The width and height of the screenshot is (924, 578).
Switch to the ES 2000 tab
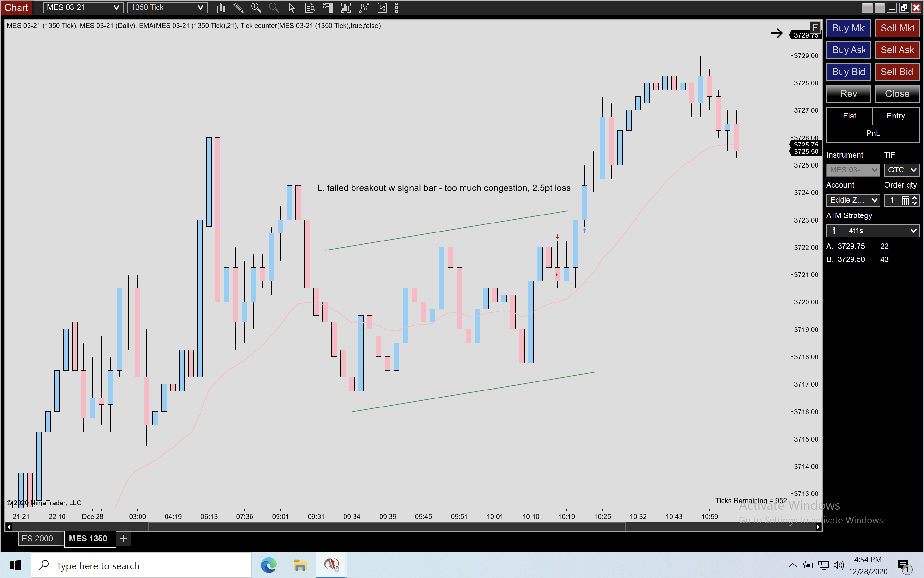tap(40, 539)
